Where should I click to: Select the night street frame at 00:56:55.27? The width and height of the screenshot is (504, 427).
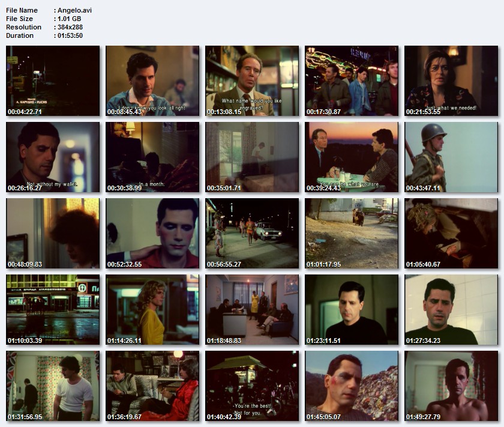click(x=252, y=233)
